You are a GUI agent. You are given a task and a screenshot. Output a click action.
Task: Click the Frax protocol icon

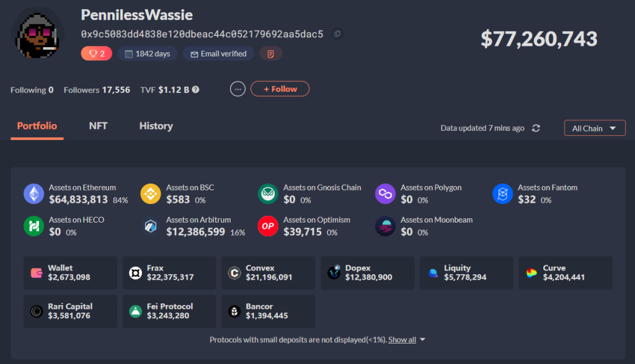pyautogui.click(x=135, y=273)
